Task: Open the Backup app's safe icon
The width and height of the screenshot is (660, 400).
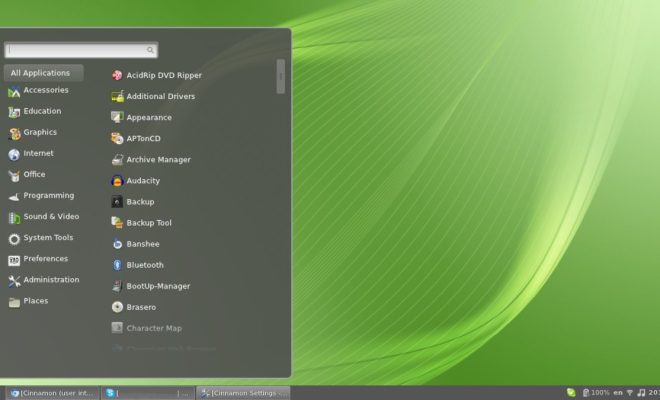Action: point(117,202)
